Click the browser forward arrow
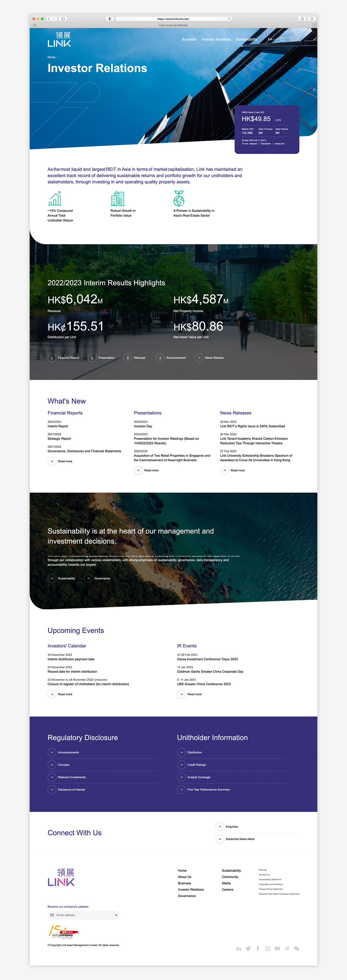347x980 pixels. (54, 19)
